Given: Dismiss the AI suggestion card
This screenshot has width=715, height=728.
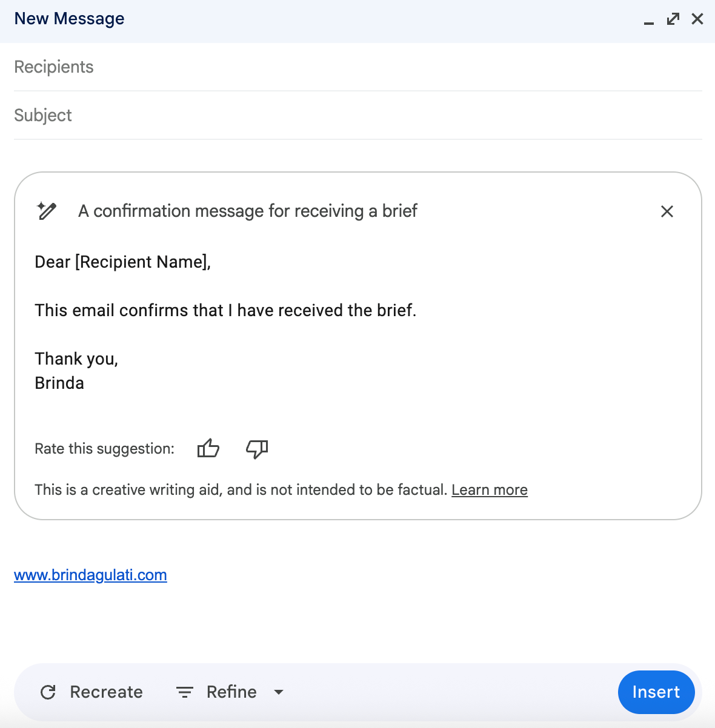Looking at the screenshot, I should click(667, 211).
